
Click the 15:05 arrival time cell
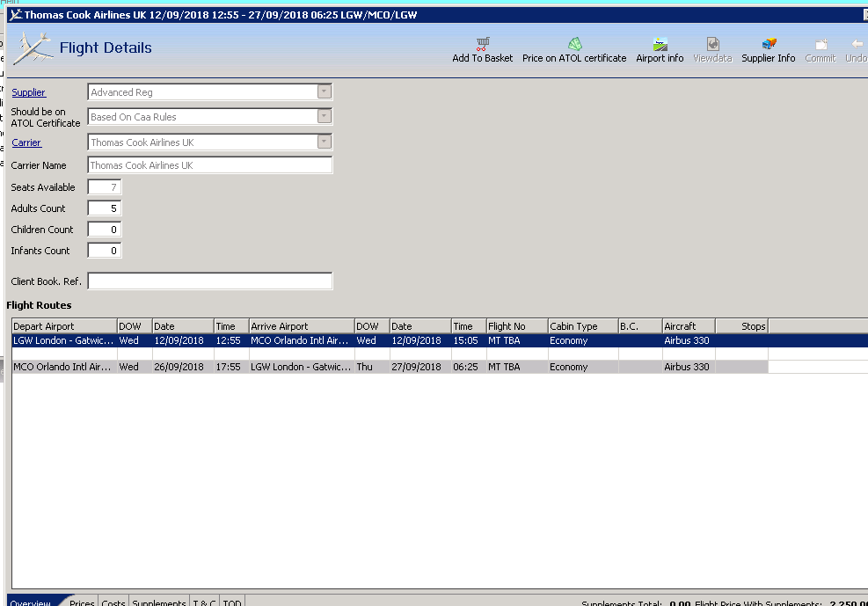(469, 340)
